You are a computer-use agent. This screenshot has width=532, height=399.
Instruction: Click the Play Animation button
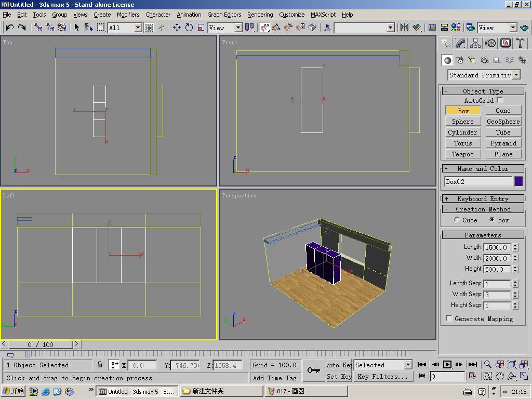[x=447, y=365]
